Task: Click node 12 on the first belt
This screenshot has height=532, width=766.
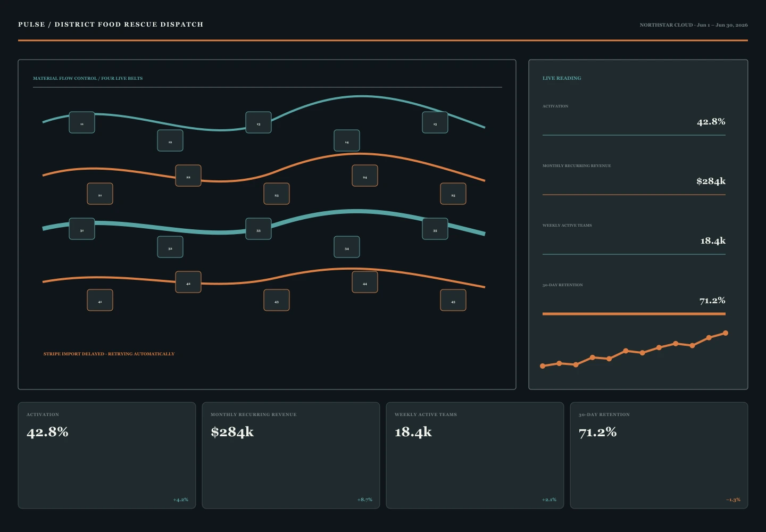Action: click(170, 140)
